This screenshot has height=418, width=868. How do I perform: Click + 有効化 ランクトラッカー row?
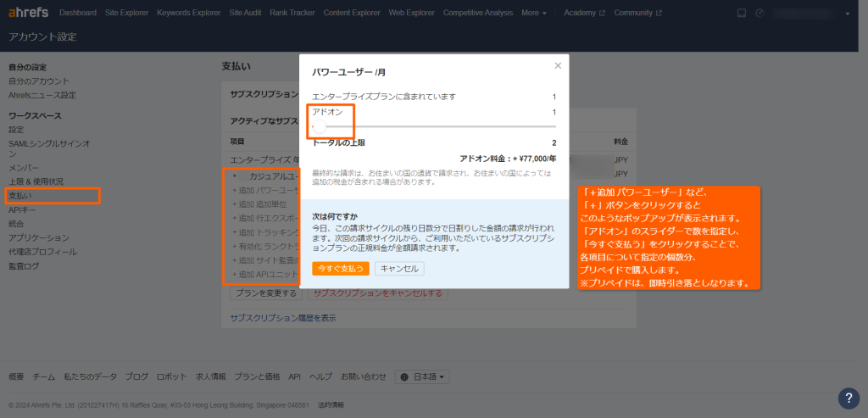pos(265,247)
